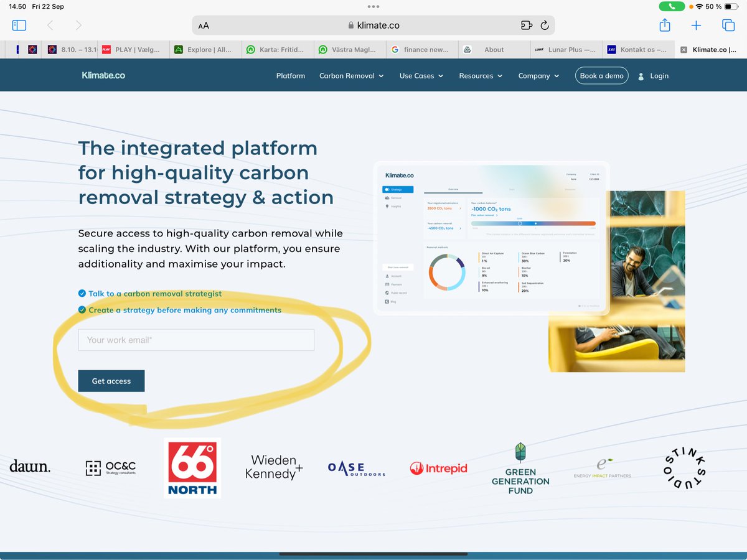Viewport: 747px width, 560px height.
Task: Click the Get access button
Action: pos(111,381)
